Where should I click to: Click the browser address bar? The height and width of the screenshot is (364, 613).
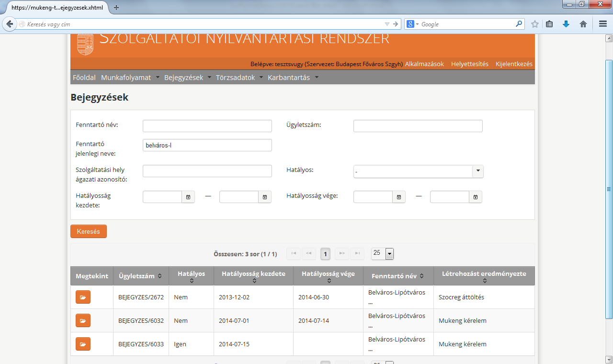coord(204,24)
